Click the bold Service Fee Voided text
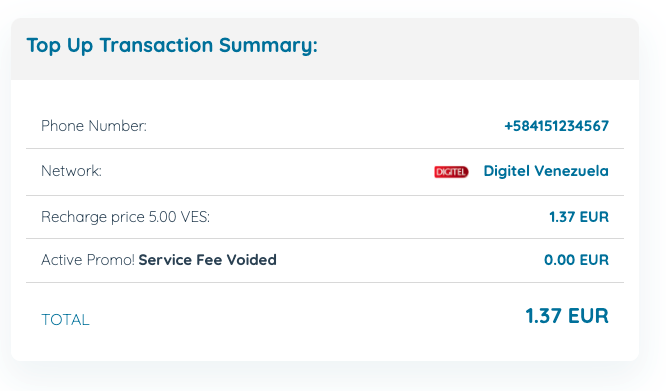 [208, 260]
